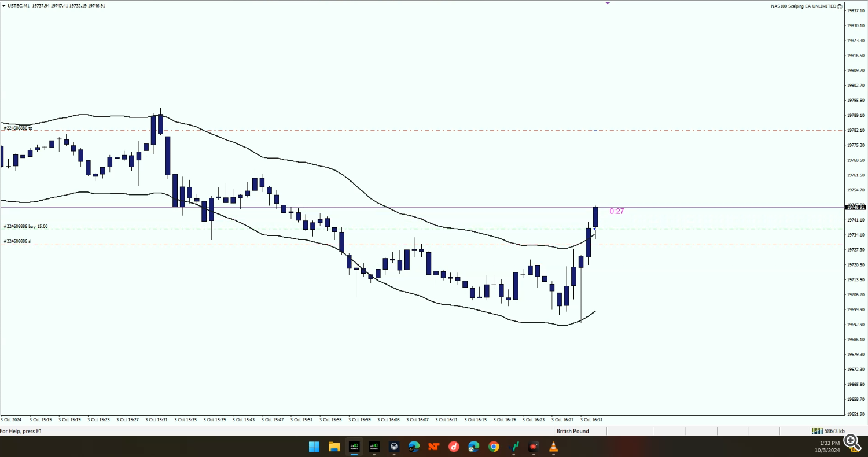Click the purple marker at chart top
Viewport: 868px width, 457px height.
pos(608,2)
